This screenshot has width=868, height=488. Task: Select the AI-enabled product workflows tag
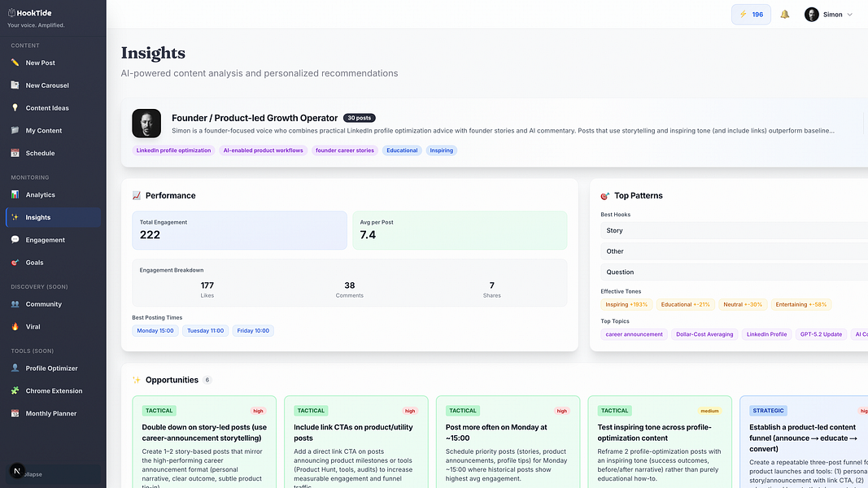coord(263,150)
